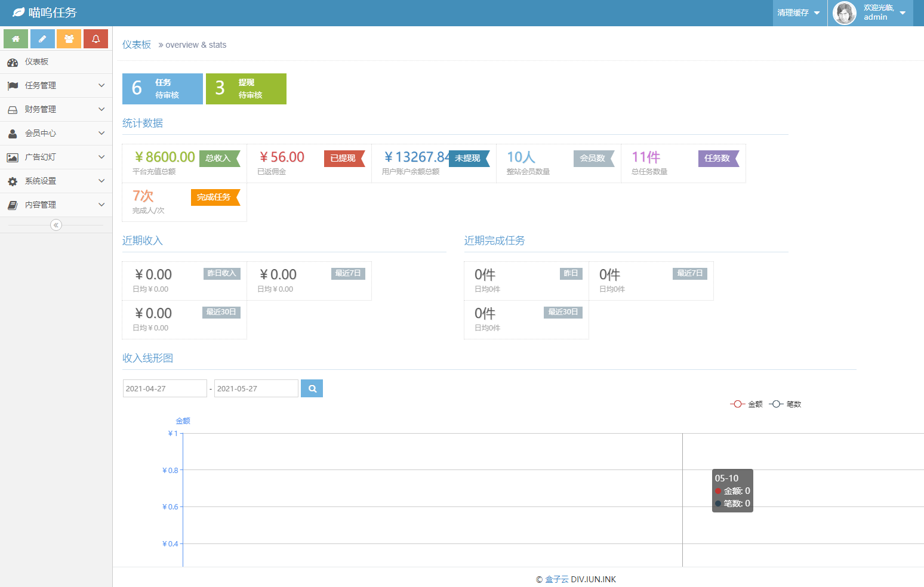
Task: Click the leaf logo in header
Action: [x=19, y=13]
